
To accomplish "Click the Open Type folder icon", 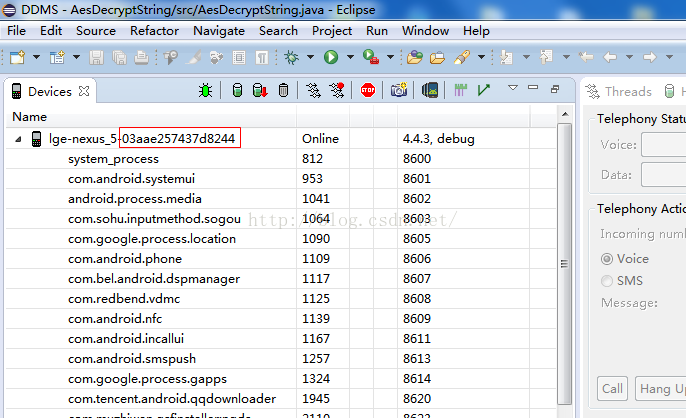I will pos(414,57).
